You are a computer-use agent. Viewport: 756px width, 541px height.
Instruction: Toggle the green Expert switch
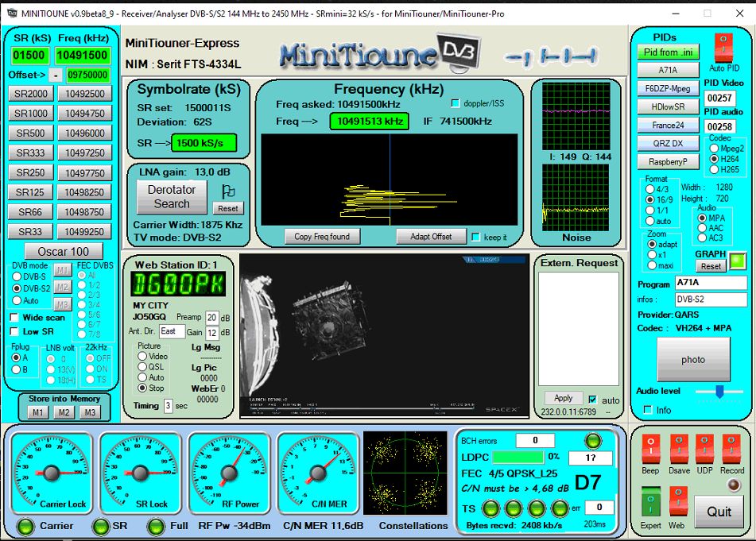point(650,502)
